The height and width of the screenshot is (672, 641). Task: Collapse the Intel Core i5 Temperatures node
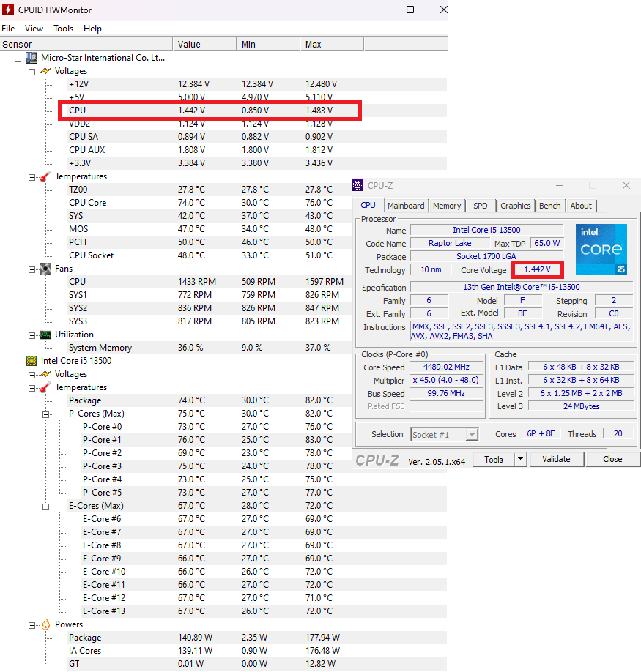[x=32, y=388]
